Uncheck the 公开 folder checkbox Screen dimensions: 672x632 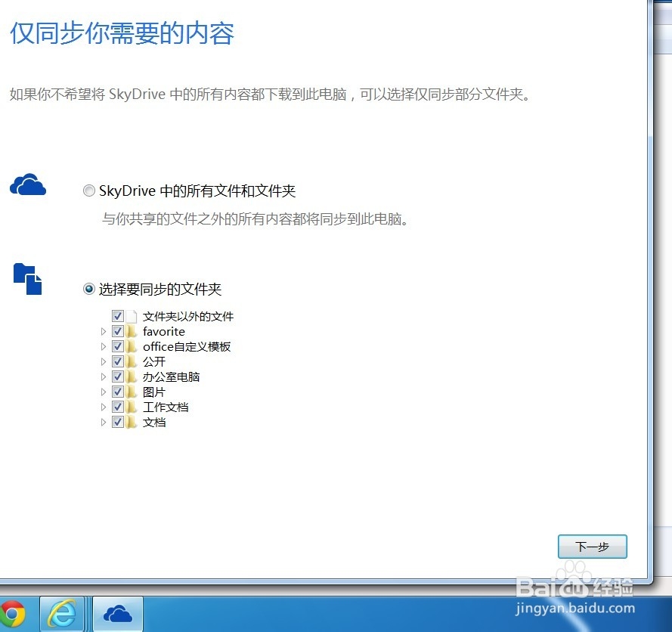point(118,361)
